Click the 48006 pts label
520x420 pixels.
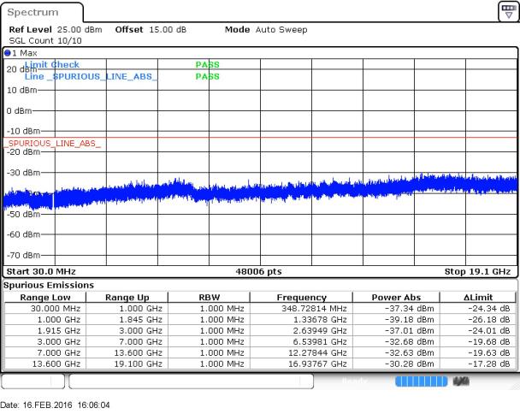click(258, 271)
